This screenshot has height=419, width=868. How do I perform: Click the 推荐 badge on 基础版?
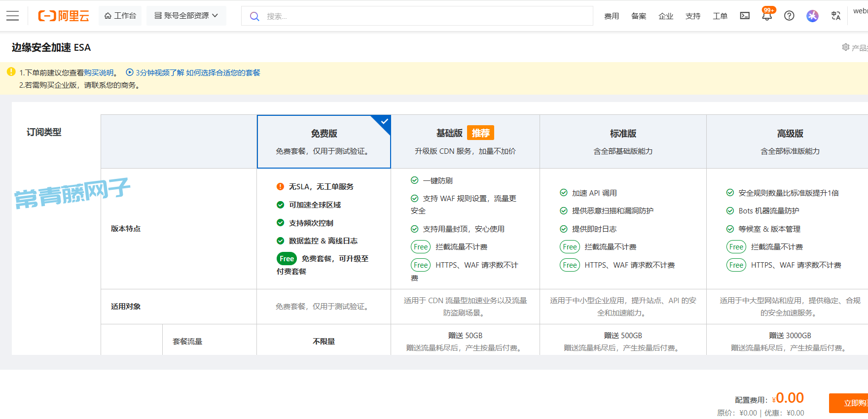(x=480, y=133)
